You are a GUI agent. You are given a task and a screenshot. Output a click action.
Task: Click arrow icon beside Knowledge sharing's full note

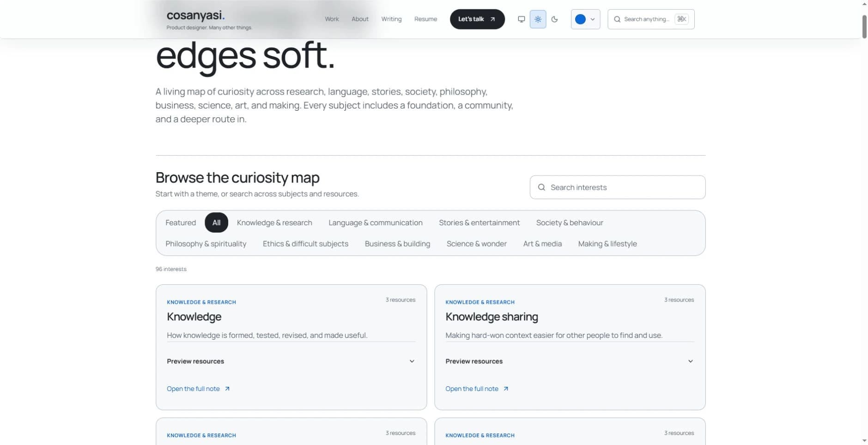pyautogui.click(x=506, y=389)
